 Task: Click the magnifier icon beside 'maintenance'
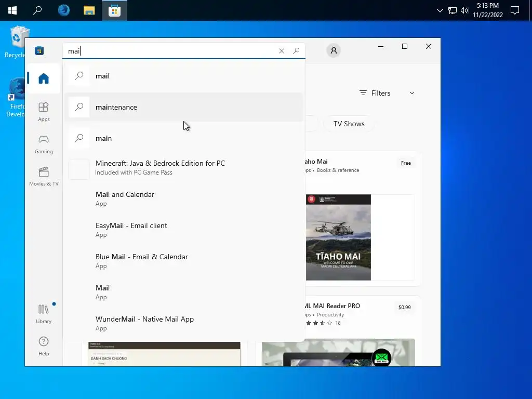click(79, 107)
